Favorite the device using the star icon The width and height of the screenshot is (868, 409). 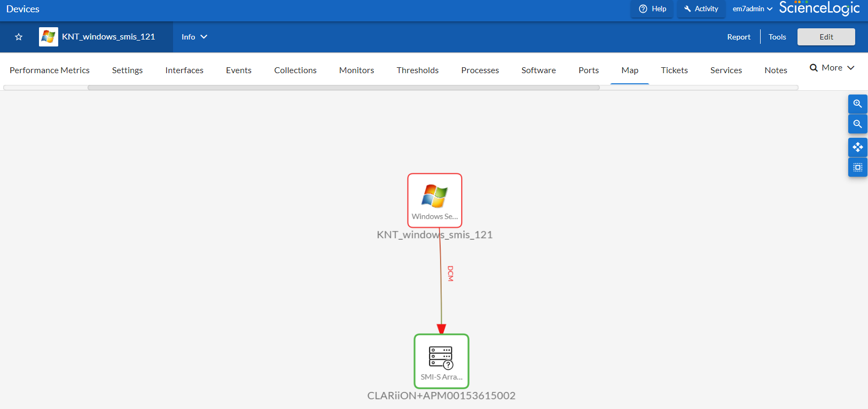coord(19,37)
